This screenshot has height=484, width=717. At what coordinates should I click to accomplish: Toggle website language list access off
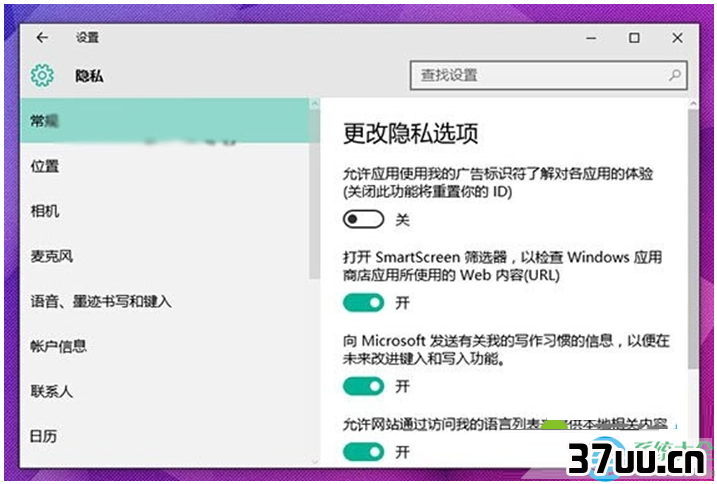click(364, 452)
